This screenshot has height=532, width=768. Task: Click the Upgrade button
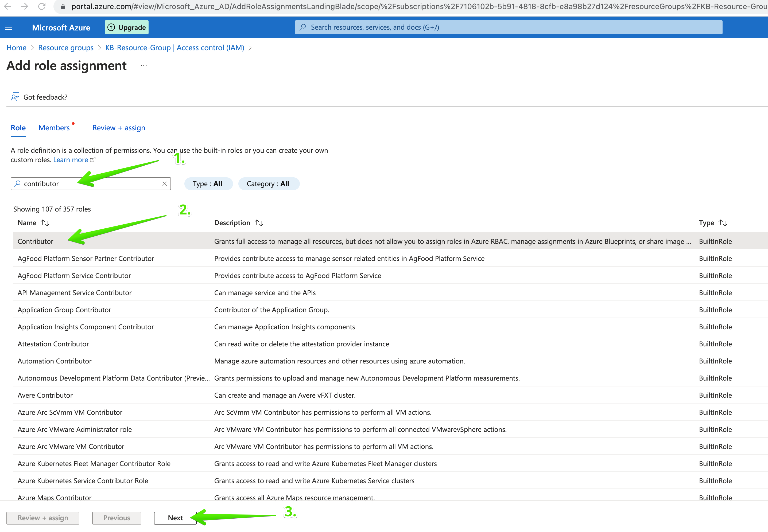coord(127,27)
